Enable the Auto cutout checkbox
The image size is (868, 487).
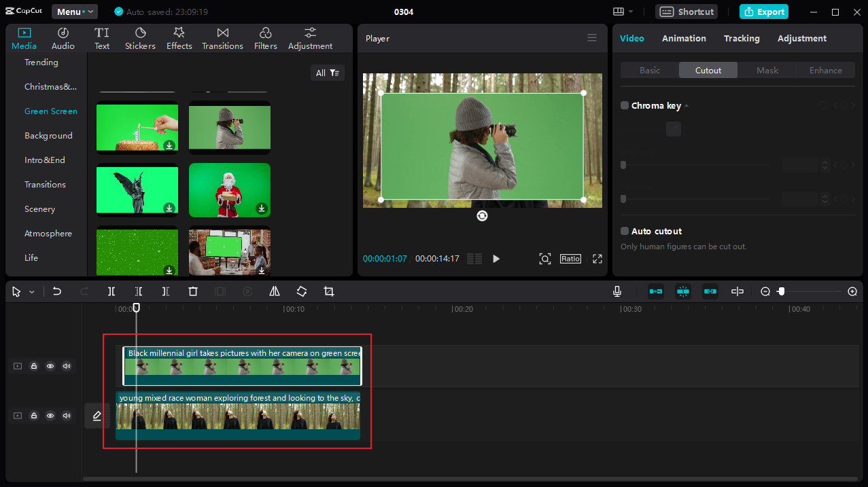click(625, 231)
